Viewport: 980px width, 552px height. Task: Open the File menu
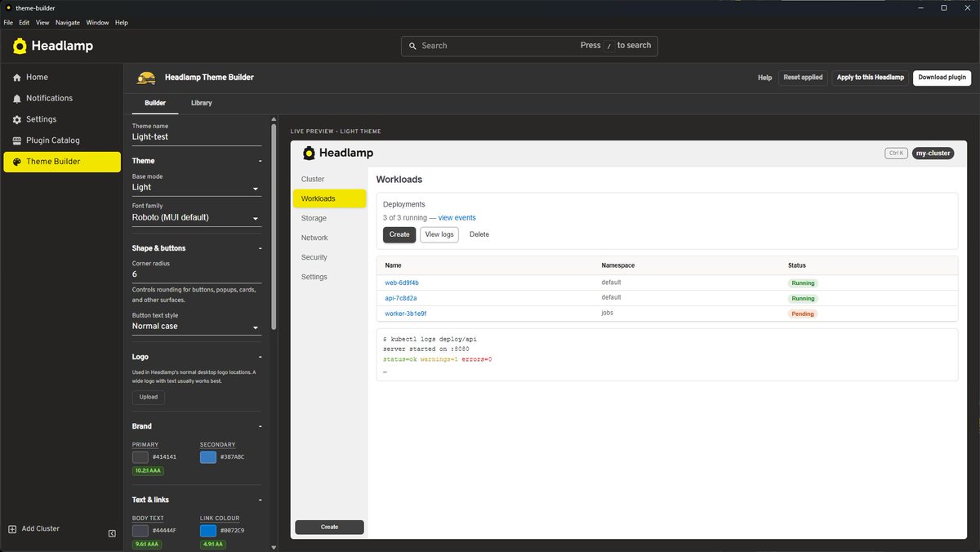(x=8, y=23)
